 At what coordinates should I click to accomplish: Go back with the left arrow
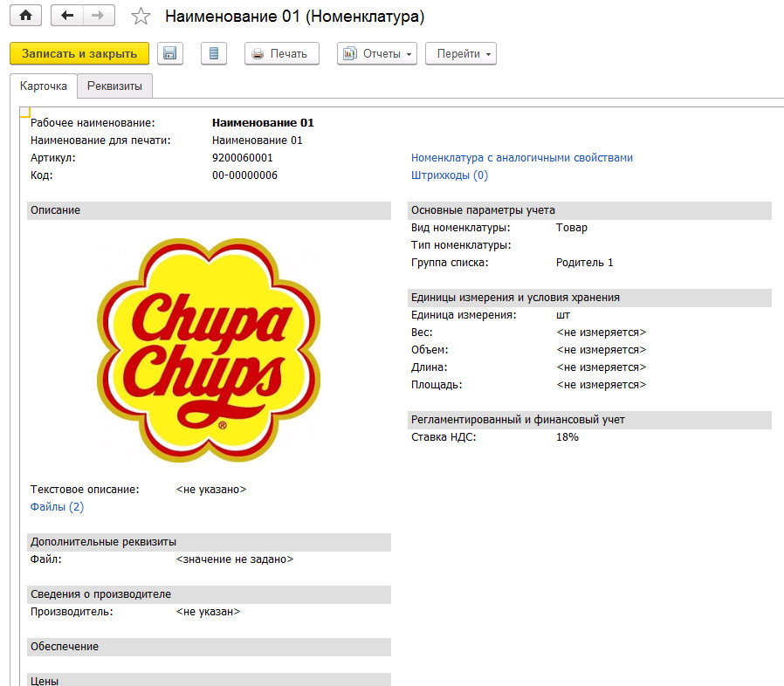[67, 16]
